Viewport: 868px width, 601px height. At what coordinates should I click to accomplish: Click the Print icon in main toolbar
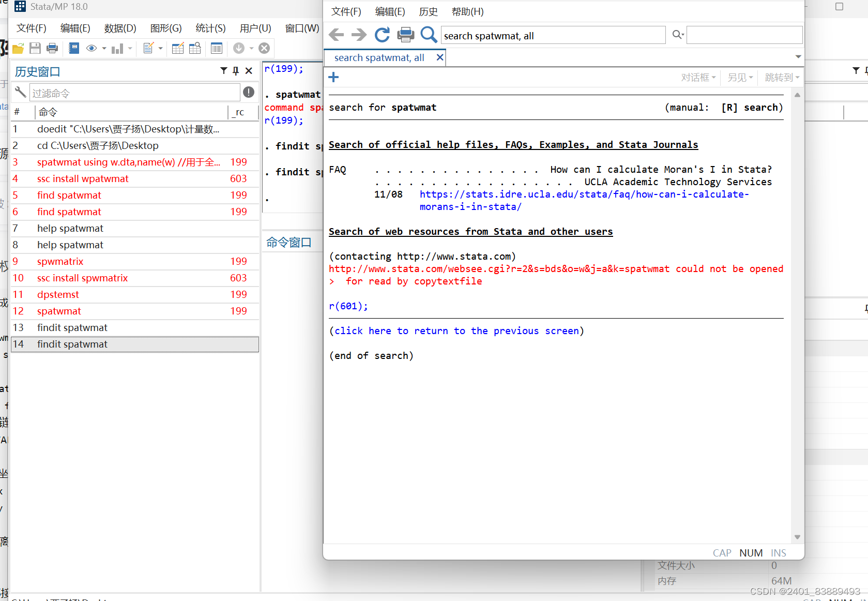tap(52, 49)
